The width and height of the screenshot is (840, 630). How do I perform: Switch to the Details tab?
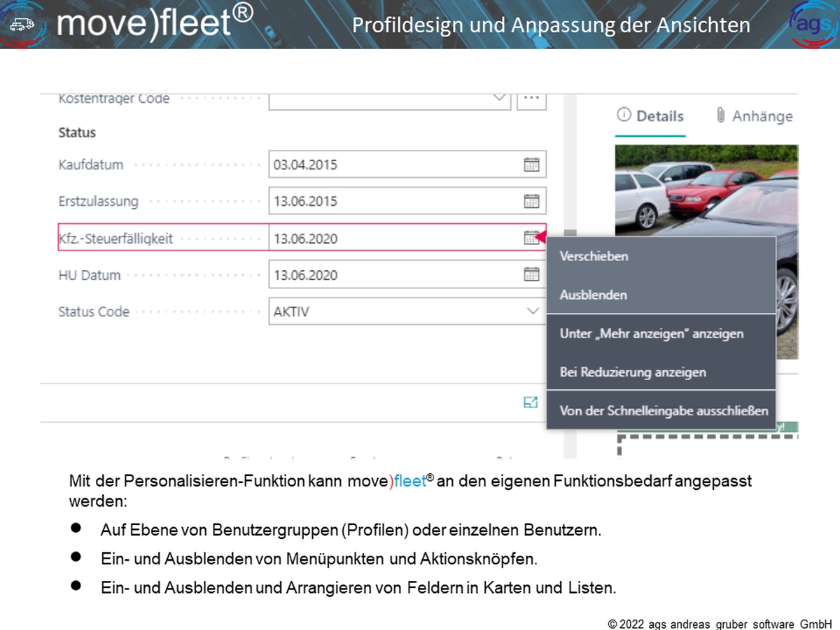click(650, 116)
